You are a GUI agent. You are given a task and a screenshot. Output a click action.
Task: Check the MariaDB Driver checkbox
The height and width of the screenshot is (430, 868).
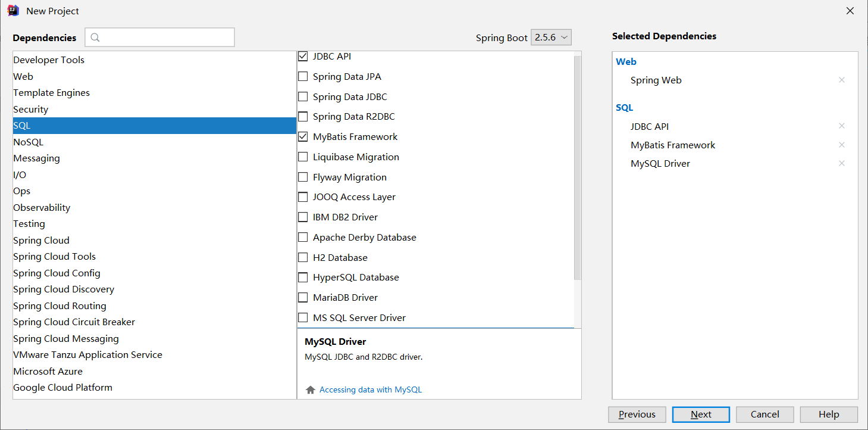click(303, 297)
